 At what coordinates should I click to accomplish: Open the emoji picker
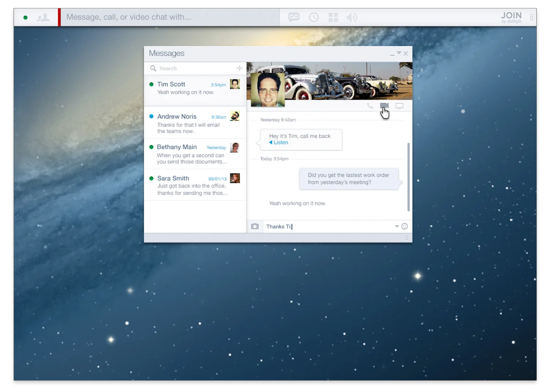tap(404, 226)
